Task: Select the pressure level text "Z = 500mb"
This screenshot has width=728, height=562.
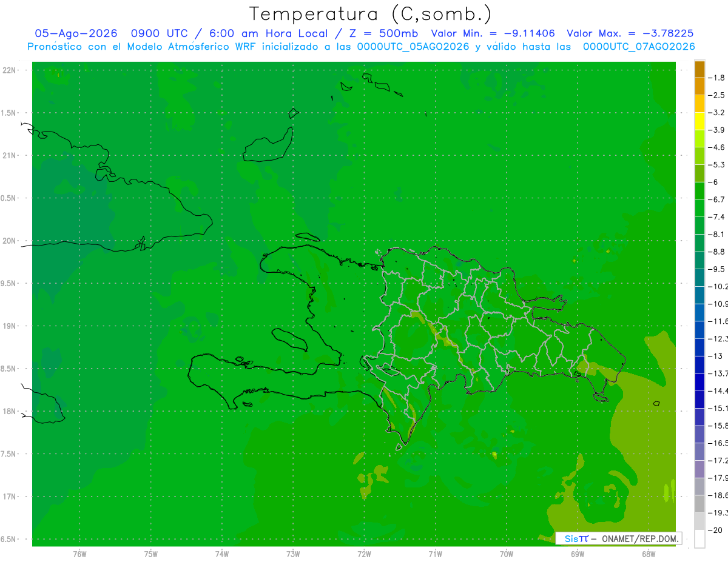Action: pos(382,33)
